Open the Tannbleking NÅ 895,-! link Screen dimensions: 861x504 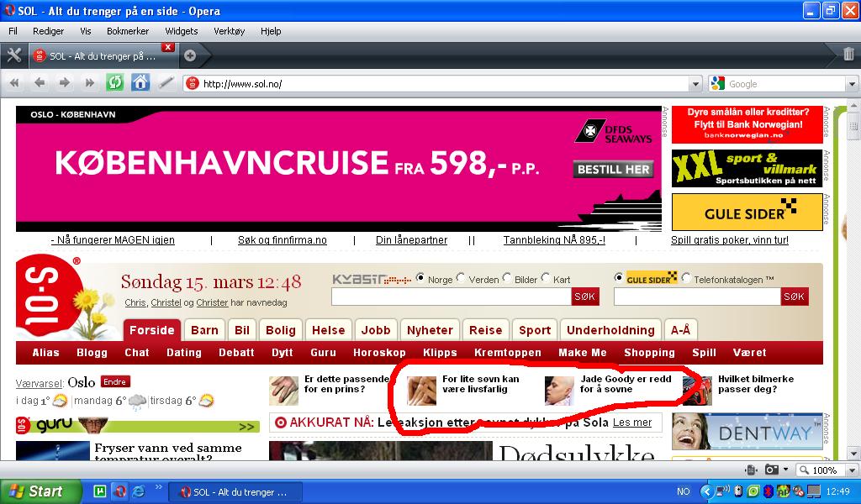[554, 239]
